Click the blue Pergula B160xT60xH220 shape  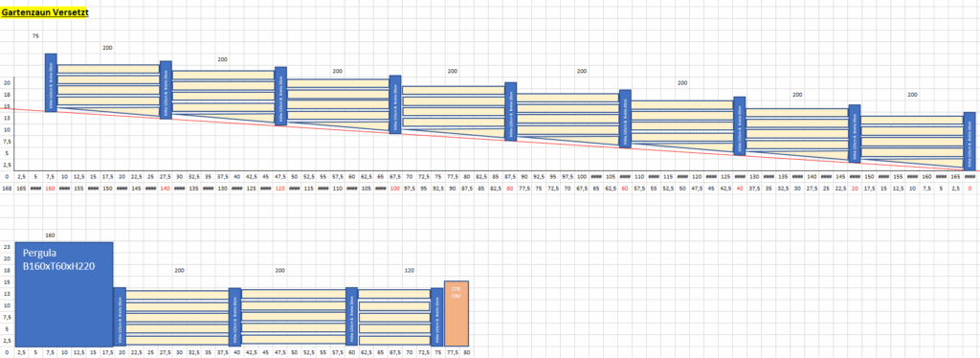pos(64,294)
